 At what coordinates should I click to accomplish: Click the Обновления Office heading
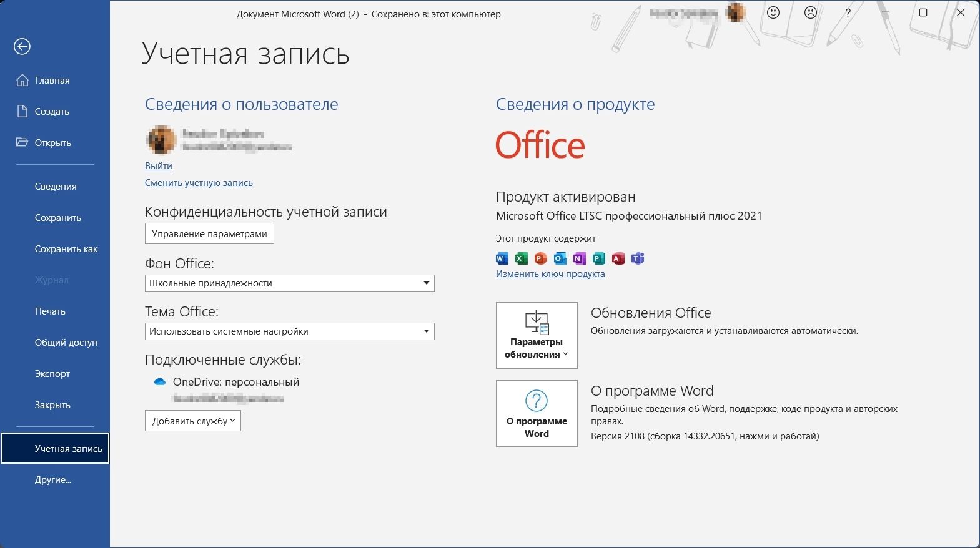(651, 313)
